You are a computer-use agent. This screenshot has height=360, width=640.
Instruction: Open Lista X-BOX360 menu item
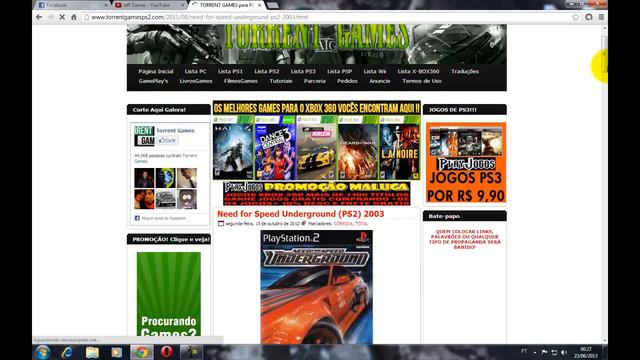(x=418, y=71)
